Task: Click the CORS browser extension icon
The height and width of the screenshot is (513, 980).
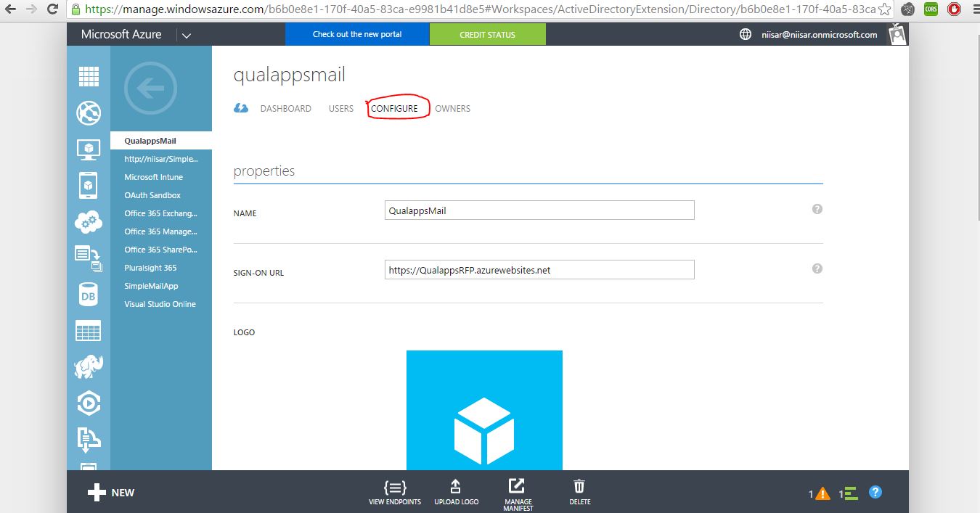Action: pos(931,10)
